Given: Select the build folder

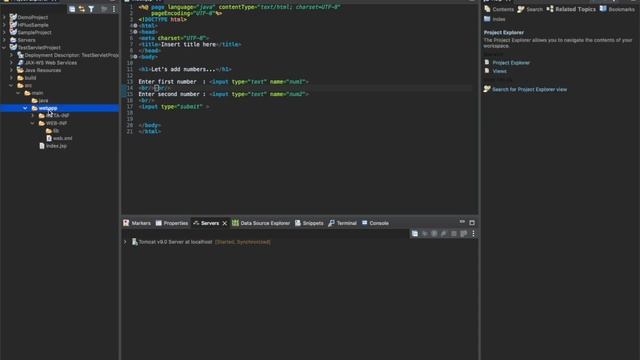Looking at the screenshot, I should [x=31, y=78].
